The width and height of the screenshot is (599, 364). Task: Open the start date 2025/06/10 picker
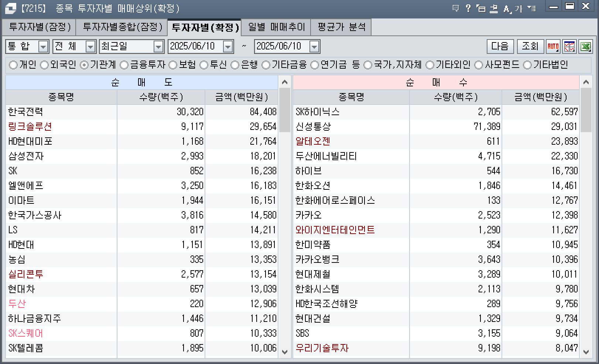[228, 47]
